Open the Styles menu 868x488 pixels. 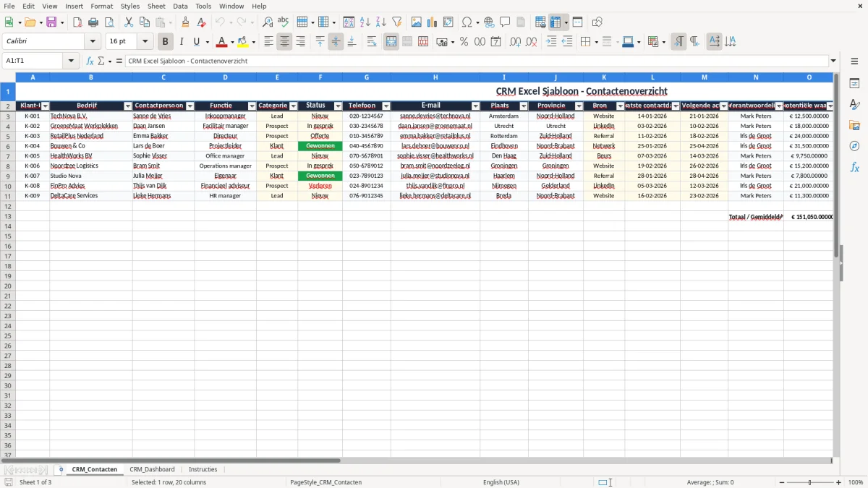point(130,6)
